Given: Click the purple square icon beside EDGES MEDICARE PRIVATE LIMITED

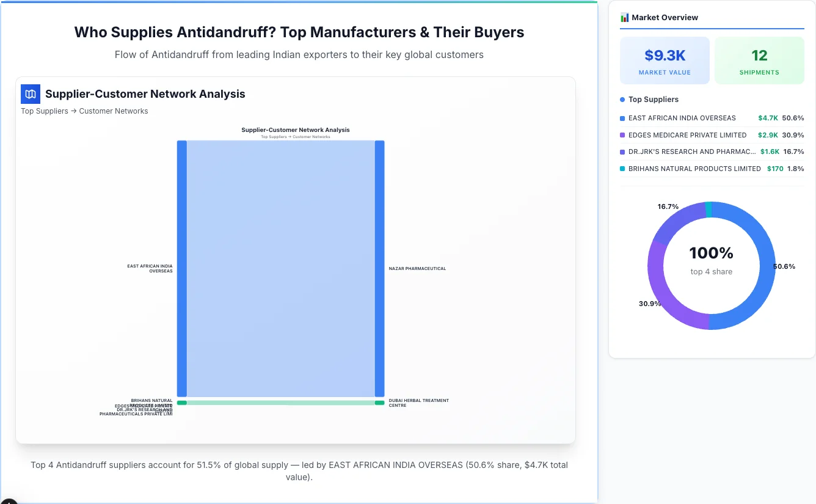Looking at the screenshot, I should (624, 135).
